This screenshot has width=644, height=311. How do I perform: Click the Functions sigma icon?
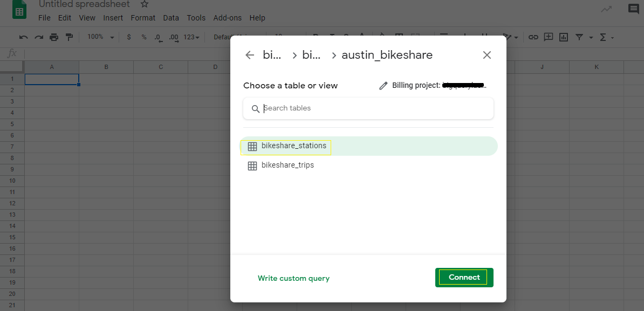pos(603,37)
